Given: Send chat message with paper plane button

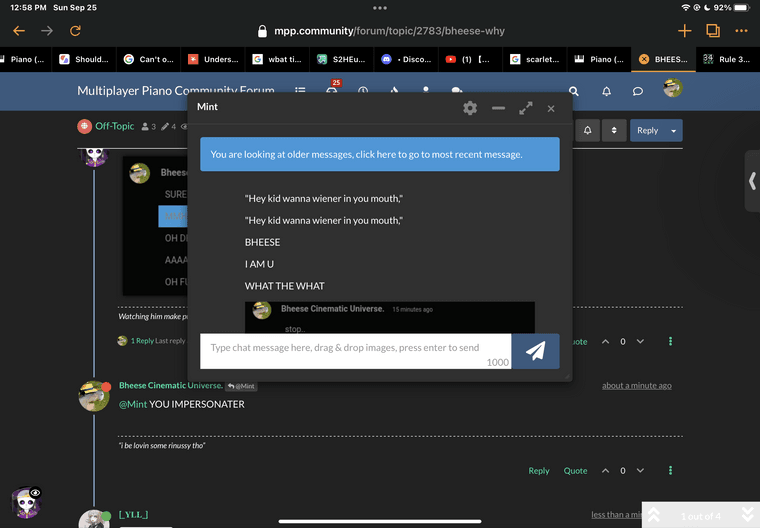Looking at the screenshot, I should click(535, 351).
